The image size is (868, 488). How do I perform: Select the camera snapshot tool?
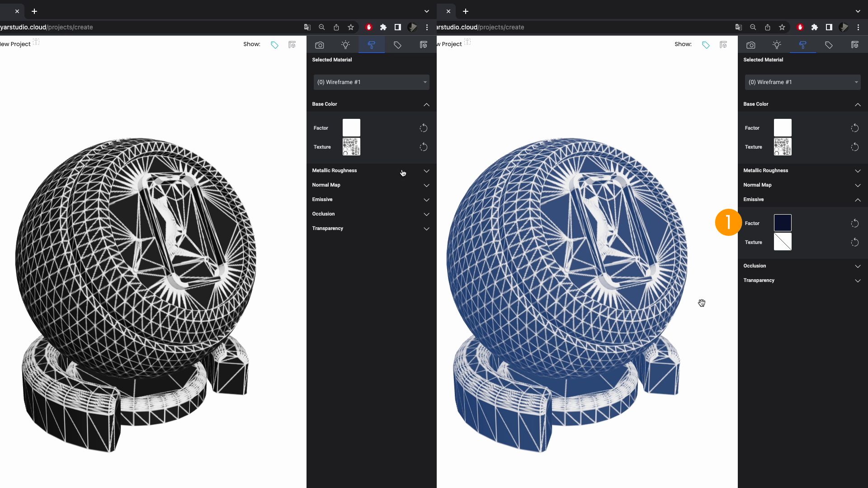[320, 45]
